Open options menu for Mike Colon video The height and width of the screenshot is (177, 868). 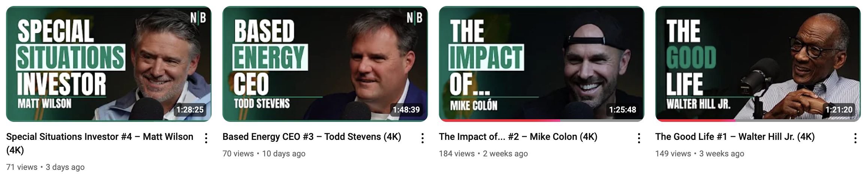click(x=639, y=138)
